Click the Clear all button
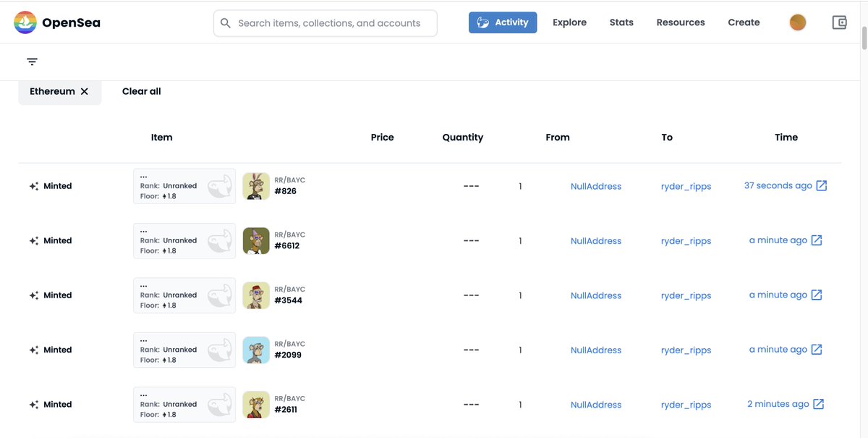 (x=142, y=91)
